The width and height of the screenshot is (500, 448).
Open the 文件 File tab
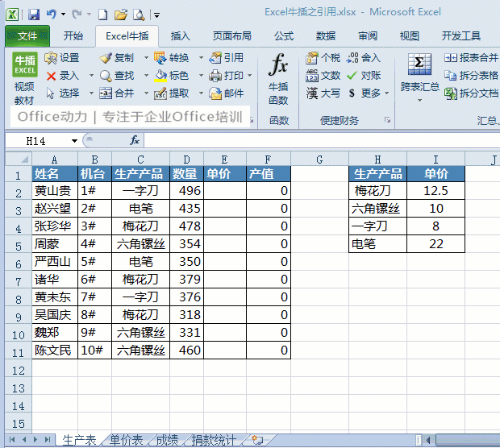pos(27,36)
